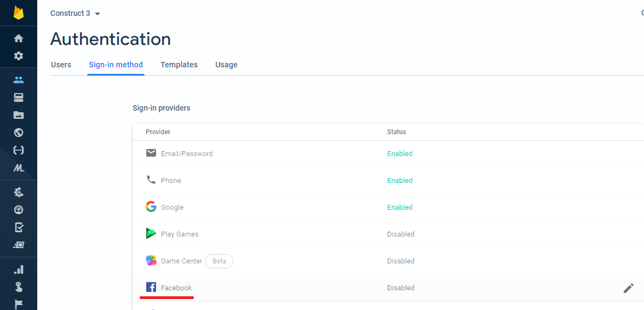The width and height of the screenshot is (644, 310).
Task: Open Functions icon in sidebar
Action: (x=19, y=150)
